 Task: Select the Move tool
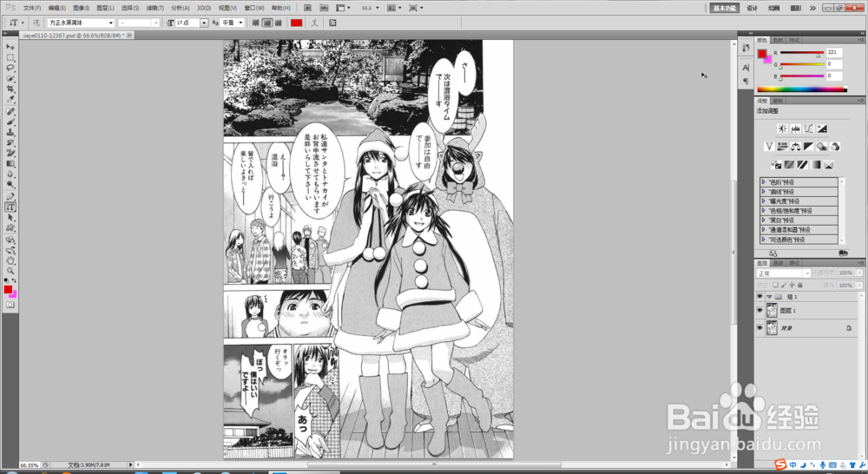[x=10, y=47]
